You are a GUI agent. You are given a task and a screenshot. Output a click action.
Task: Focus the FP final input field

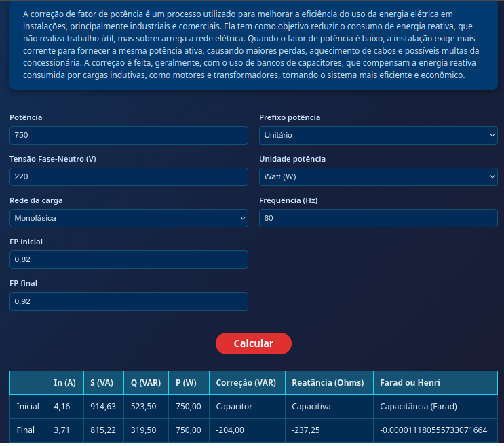click(128, 301)
